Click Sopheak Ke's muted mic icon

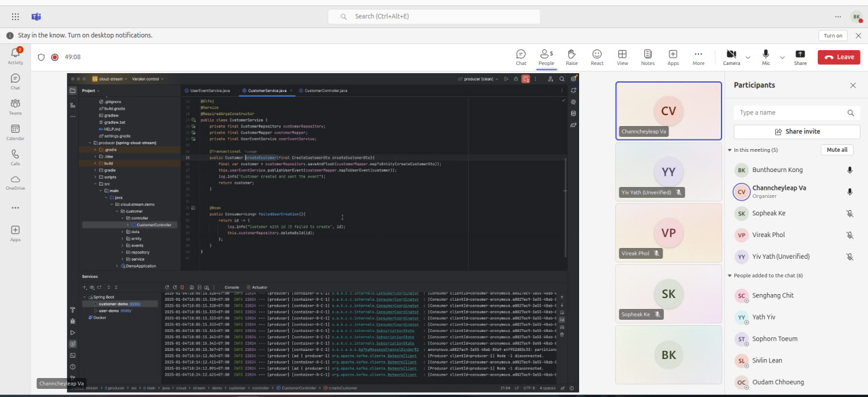[x=850, y=213]
